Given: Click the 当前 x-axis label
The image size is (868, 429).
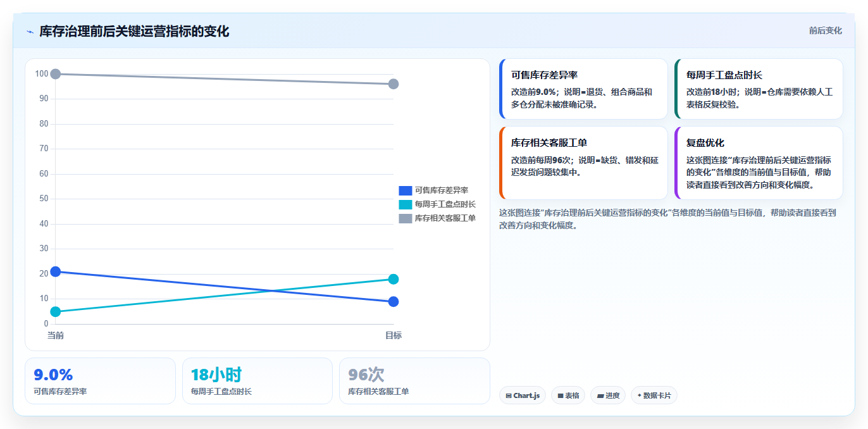Looking at the screenshot, I should click(x=56, y=335).
